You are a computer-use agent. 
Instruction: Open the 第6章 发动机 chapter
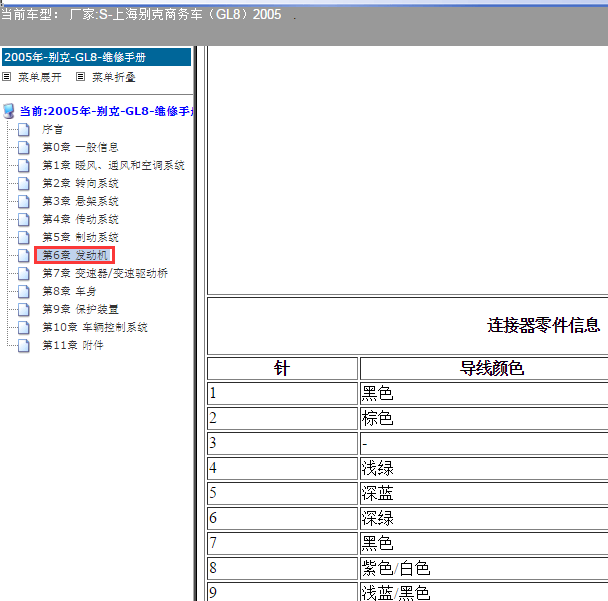[x=76, y=255]
